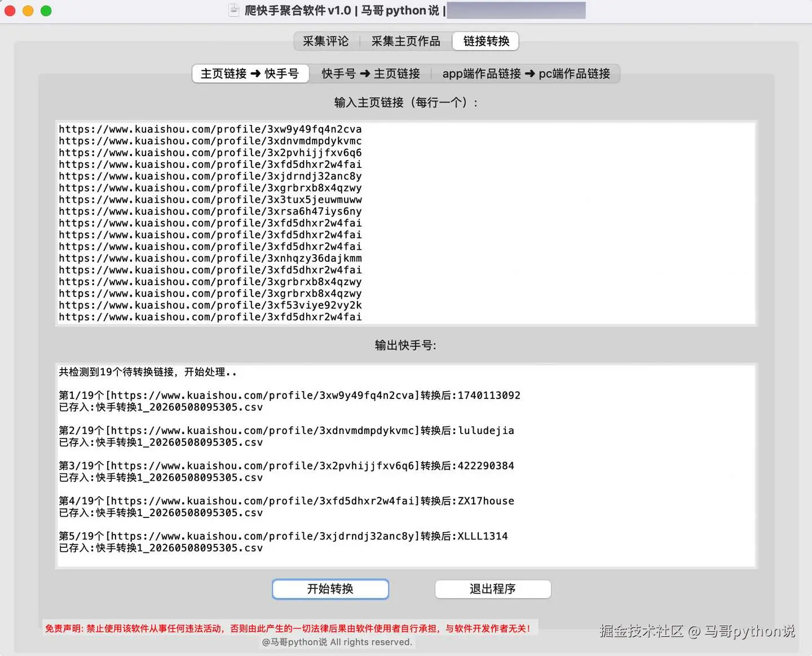Click the red 免责声明 disclaimer text
The image size is (812, 656).
[288, 628]
